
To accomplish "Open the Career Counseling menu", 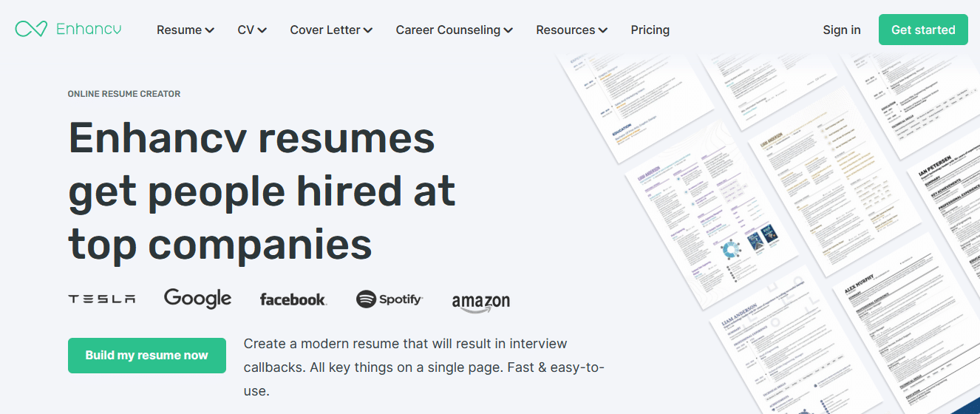I will pyautogui.click(x=454, y=30).
